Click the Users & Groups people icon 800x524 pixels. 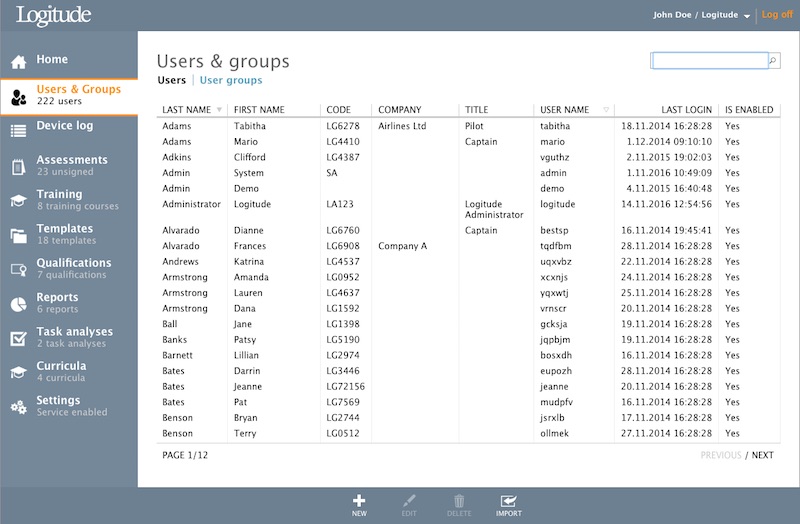18,97
